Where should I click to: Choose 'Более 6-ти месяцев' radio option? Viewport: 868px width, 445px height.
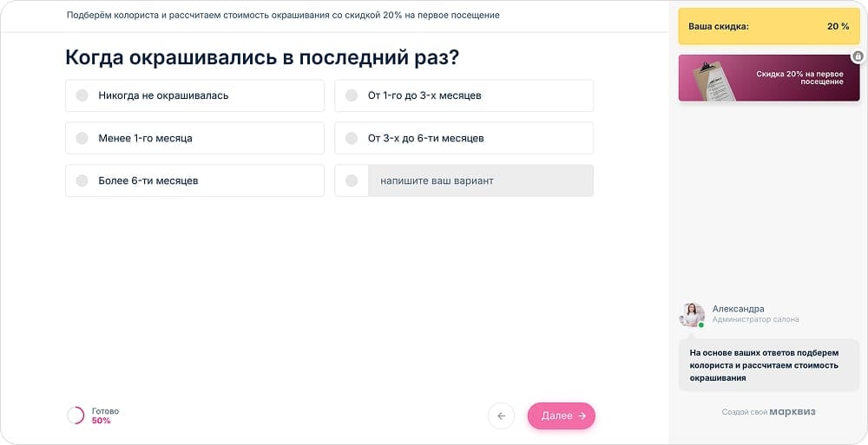(194, 180)
